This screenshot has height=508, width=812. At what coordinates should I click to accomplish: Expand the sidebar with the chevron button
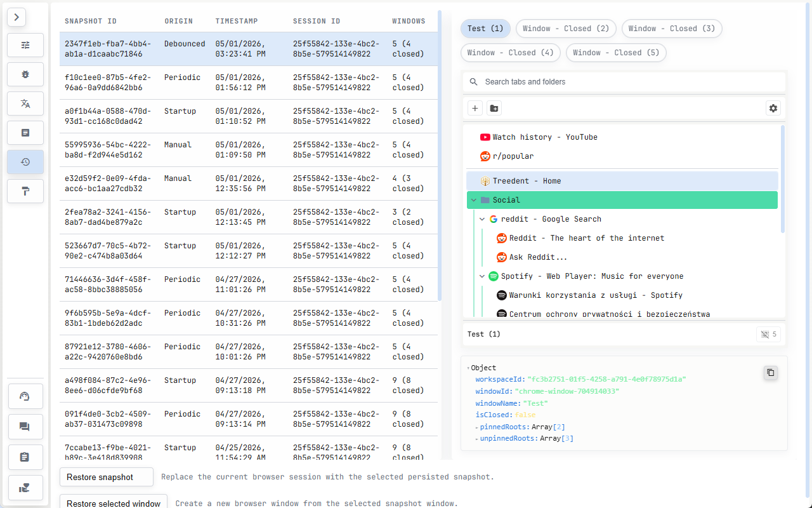coord(16,17)
